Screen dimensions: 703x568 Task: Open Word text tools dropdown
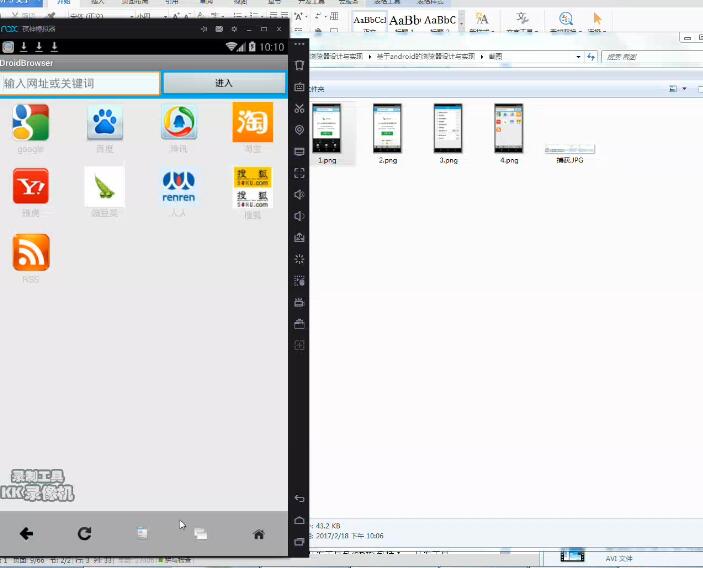[522, 22]
